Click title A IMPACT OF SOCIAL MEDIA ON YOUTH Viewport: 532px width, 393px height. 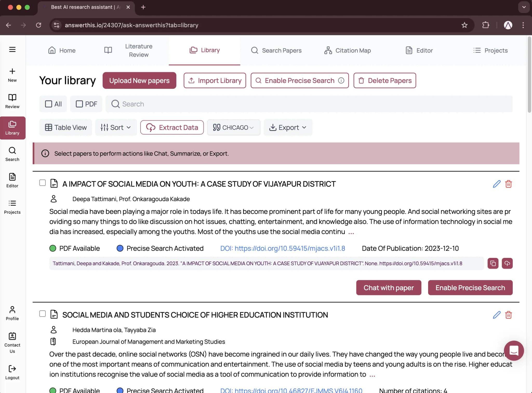point(199,184)
